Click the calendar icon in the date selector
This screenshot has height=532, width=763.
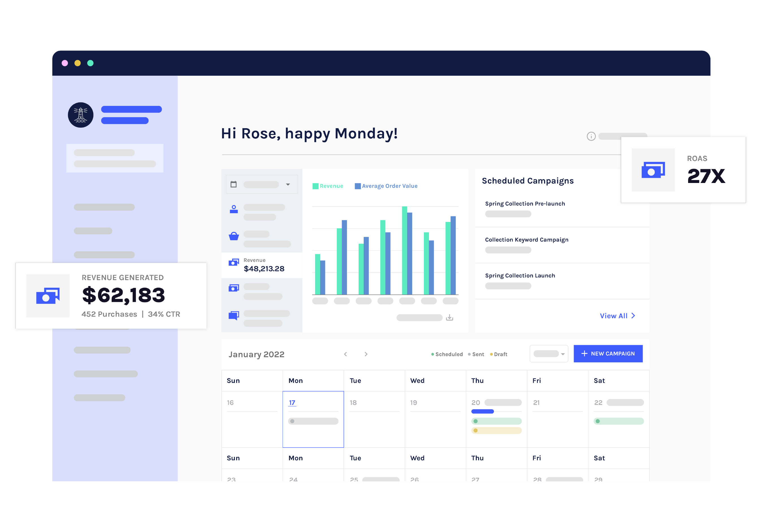click(x=234, y=184)
